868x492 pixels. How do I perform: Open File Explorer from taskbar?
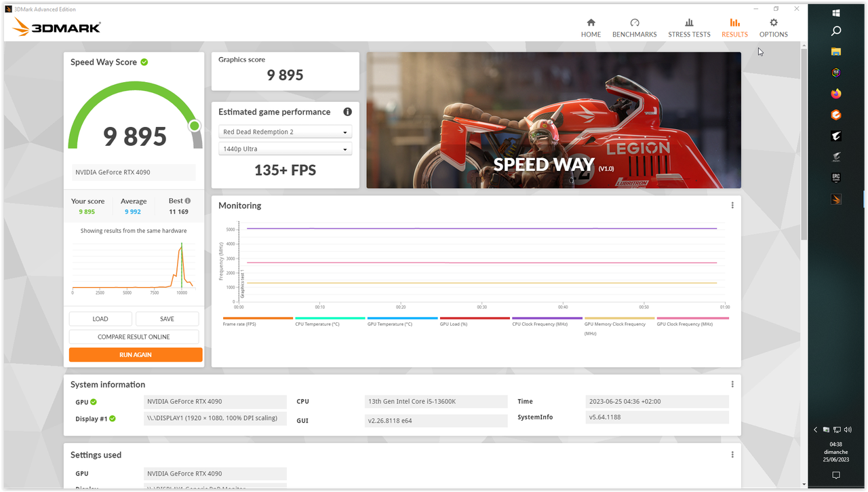click(x=836, y=52)
